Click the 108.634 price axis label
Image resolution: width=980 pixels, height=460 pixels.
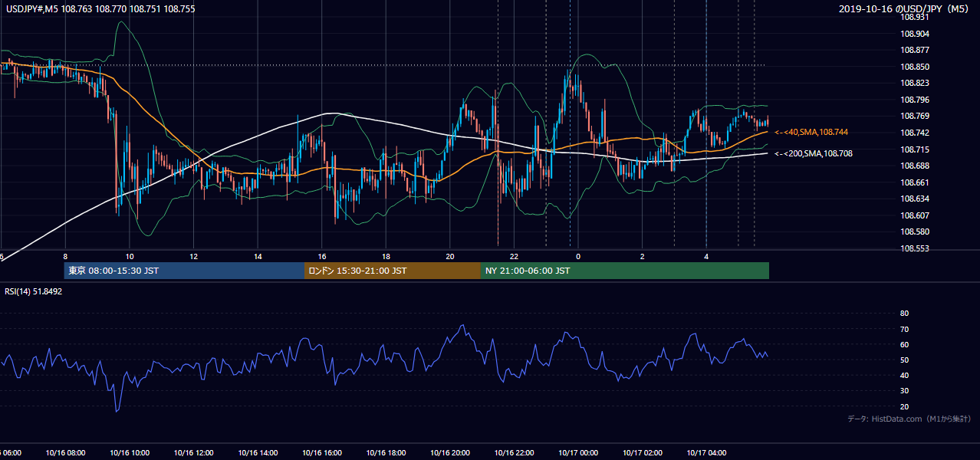(x=916, y=199)
